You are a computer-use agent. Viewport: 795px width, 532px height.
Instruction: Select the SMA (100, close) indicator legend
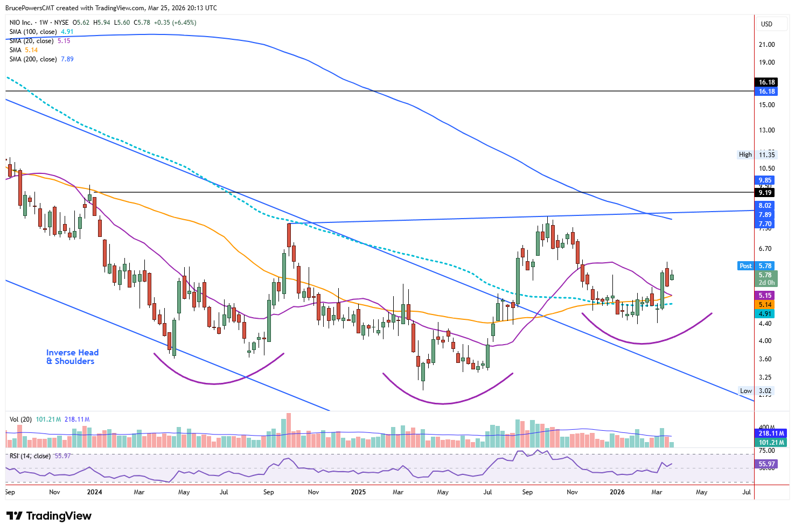(x=41, y=32)
